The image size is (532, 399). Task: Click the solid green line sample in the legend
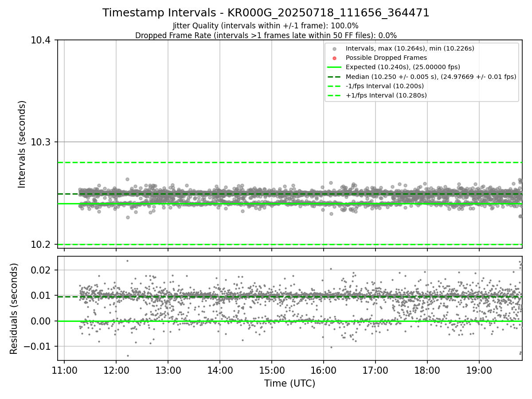point(334,67)
